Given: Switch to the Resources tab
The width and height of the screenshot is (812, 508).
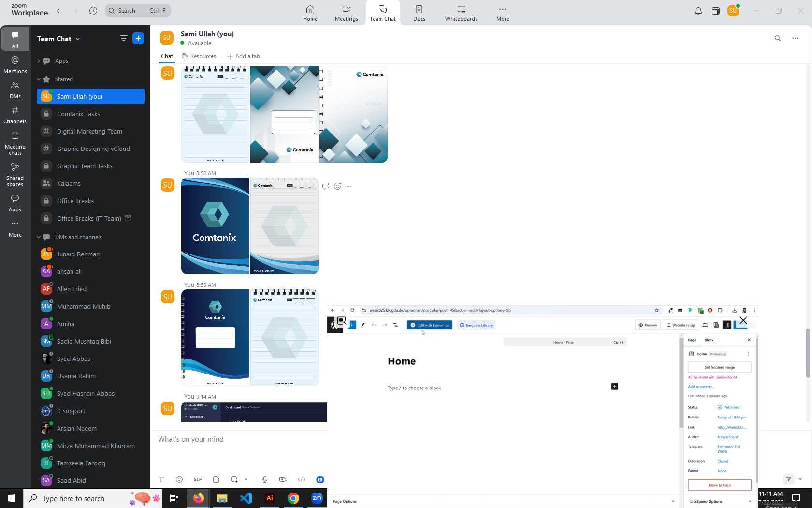Looking at the screenshot, I should click(199, 56).
